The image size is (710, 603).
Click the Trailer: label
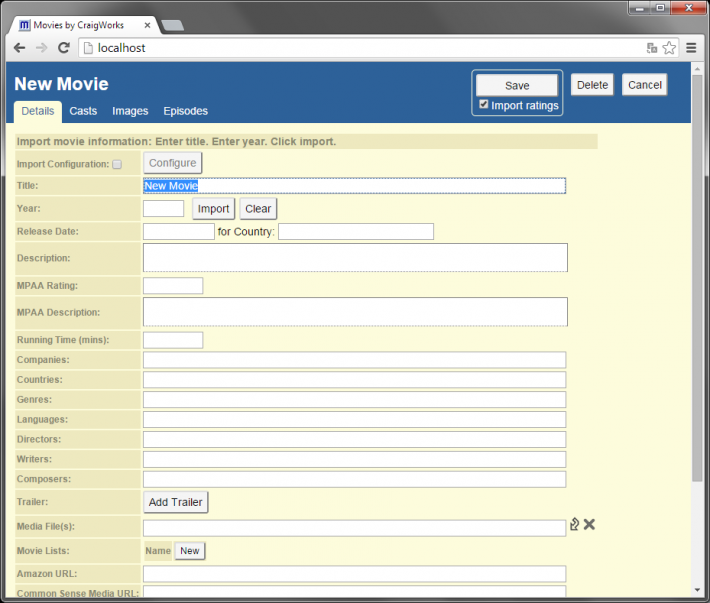pos(32,502)
